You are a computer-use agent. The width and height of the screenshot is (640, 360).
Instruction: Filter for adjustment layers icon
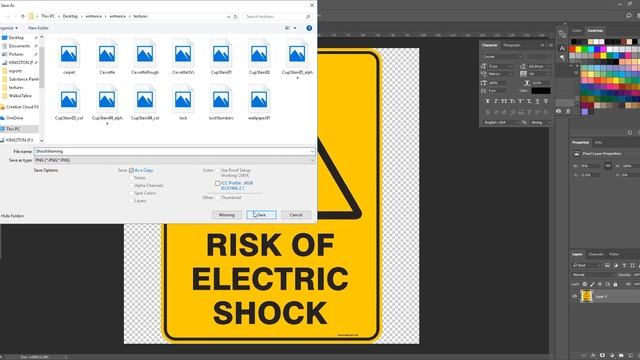pyautogui.click(x=616, y=265)
